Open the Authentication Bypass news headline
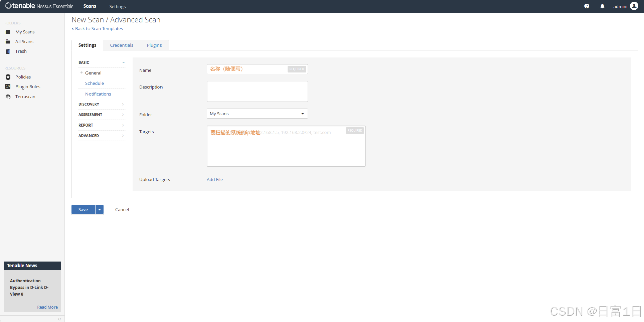 click(29, 287)
